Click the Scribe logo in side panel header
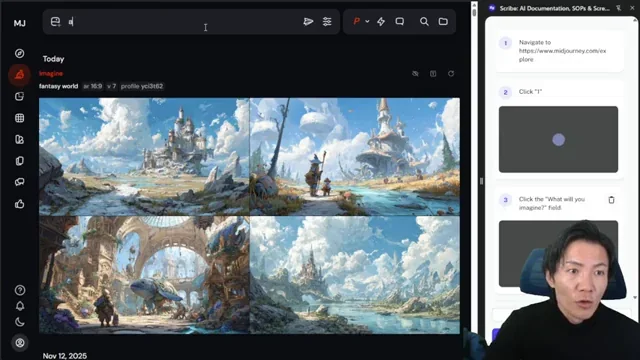Image resolution: width=640 pixels, height=360 pixels. 492,8
